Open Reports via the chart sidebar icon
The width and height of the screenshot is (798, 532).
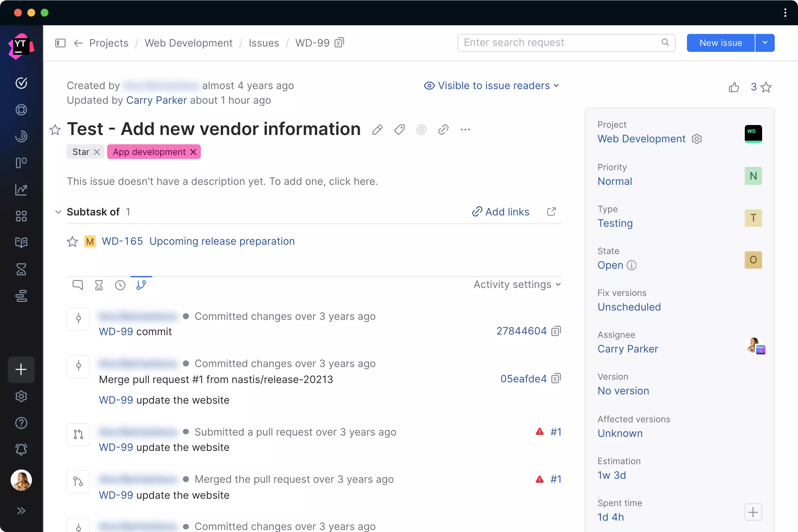coord(21,190)
